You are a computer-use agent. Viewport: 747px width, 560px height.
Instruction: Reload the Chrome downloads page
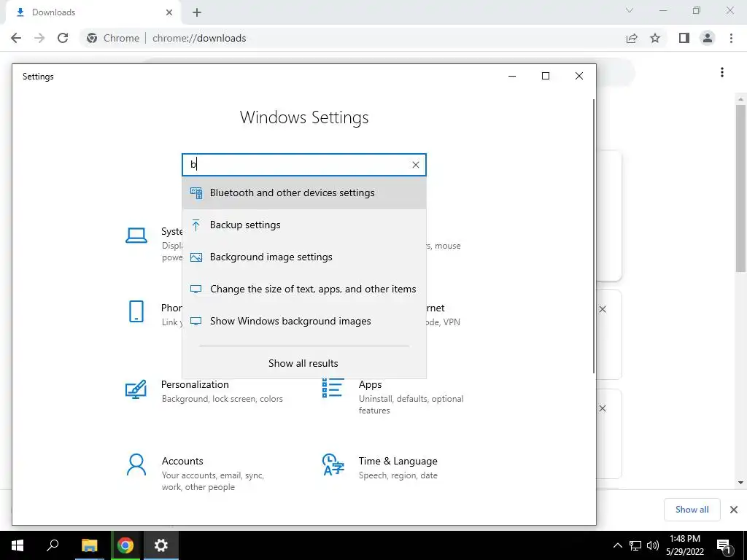63,38
